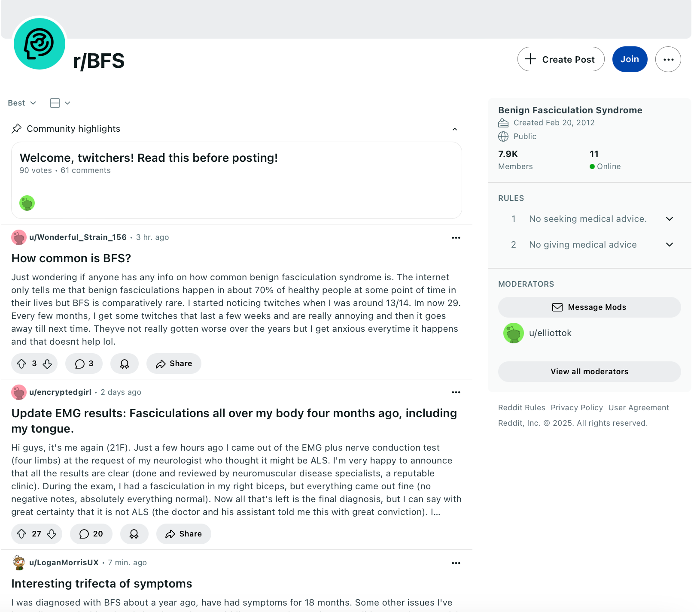The image size is (700, 612).
Task: Open comments on the "How common is BFS?" post
Action: tap(84, 364)
